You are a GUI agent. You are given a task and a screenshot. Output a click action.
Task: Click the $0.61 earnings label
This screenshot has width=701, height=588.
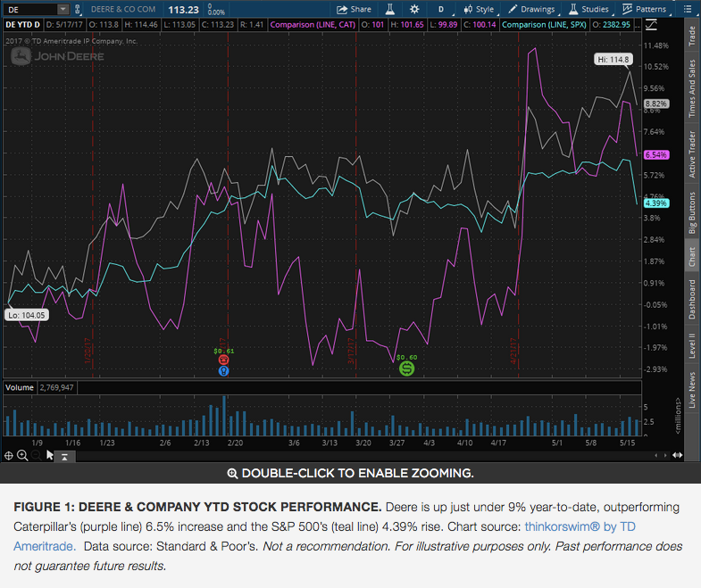pos(223,352)
